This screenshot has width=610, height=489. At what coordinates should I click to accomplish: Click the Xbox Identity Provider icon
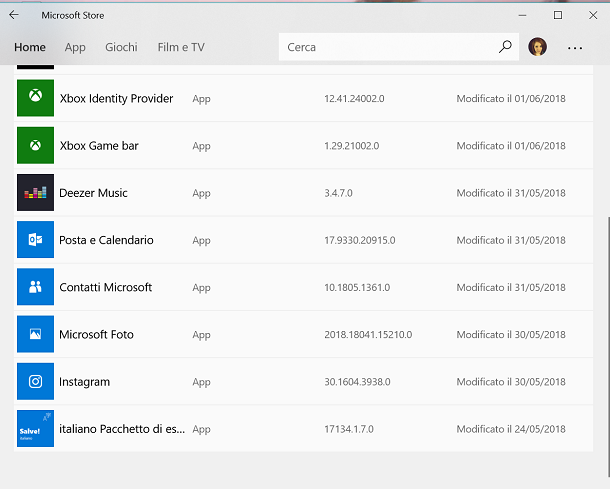(35, 98)
